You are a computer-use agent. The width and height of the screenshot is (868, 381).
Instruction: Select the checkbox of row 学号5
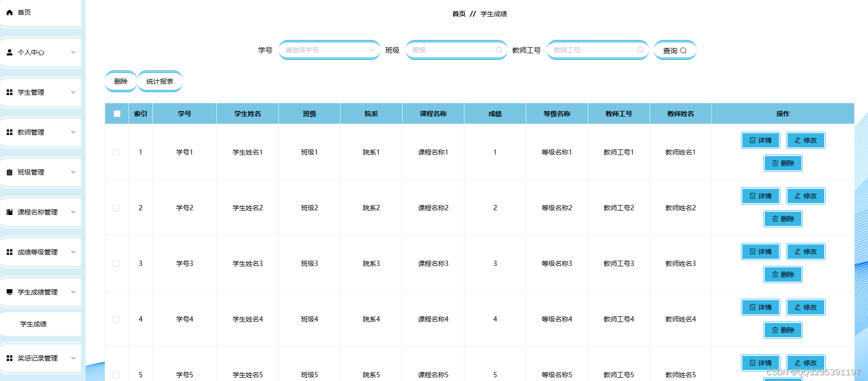point(116,375)
